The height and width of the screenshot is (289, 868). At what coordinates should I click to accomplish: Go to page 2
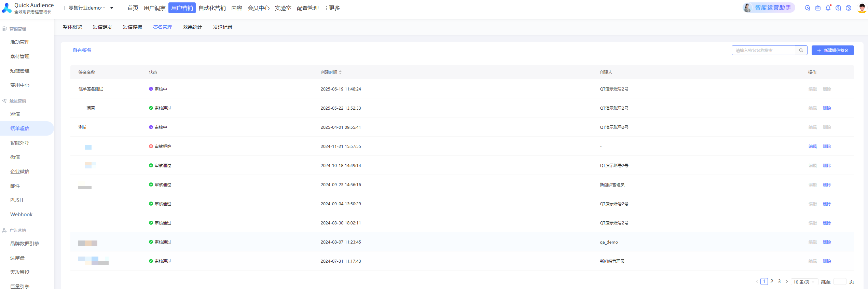[x=772, y=281]
